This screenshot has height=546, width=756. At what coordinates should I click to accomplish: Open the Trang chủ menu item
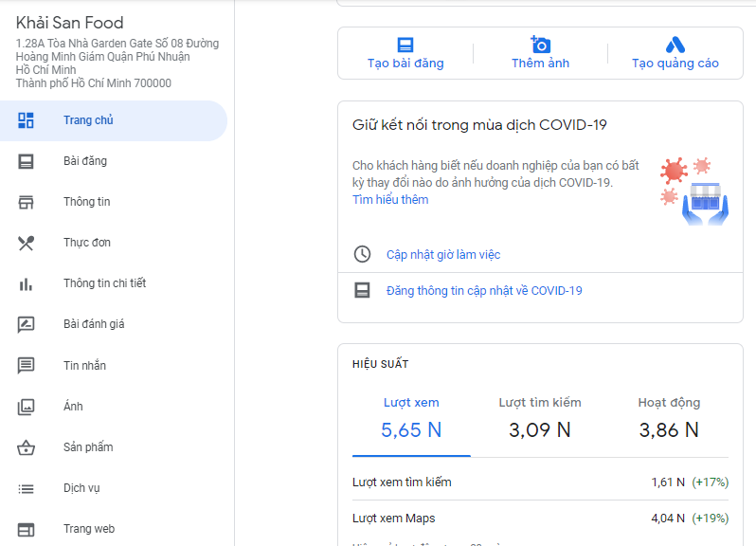coord(114,120)
